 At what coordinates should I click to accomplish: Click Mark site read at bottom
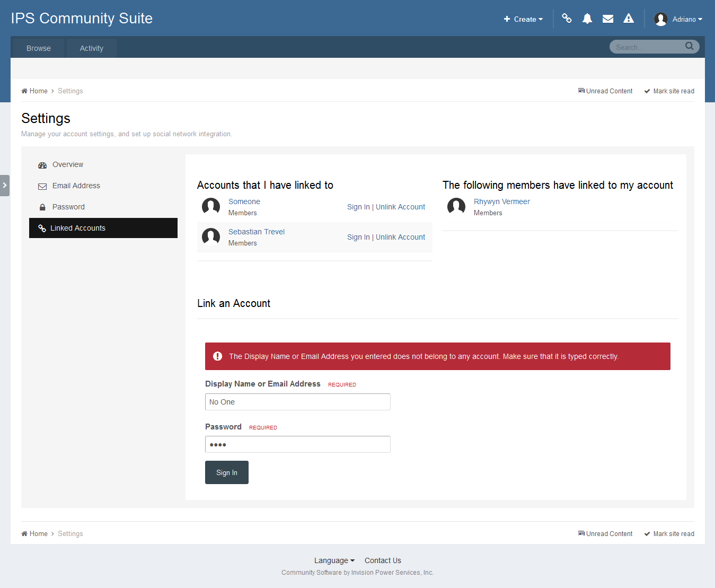pos(669,534)
